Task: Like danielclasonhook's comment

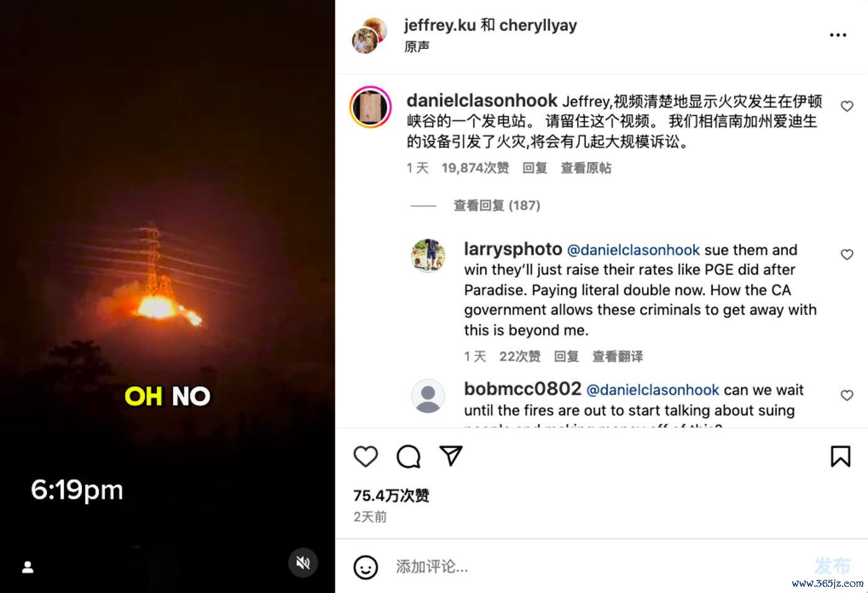Action: pos(846,106)
